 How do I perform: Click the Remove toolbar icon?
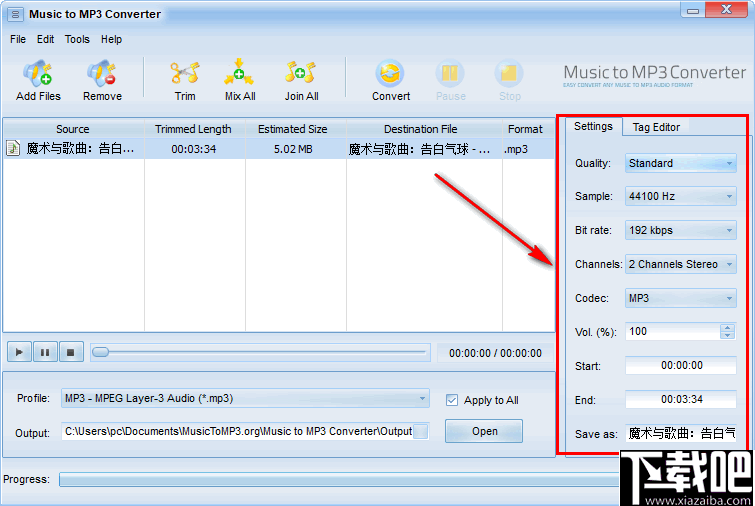tap(102, 74)
